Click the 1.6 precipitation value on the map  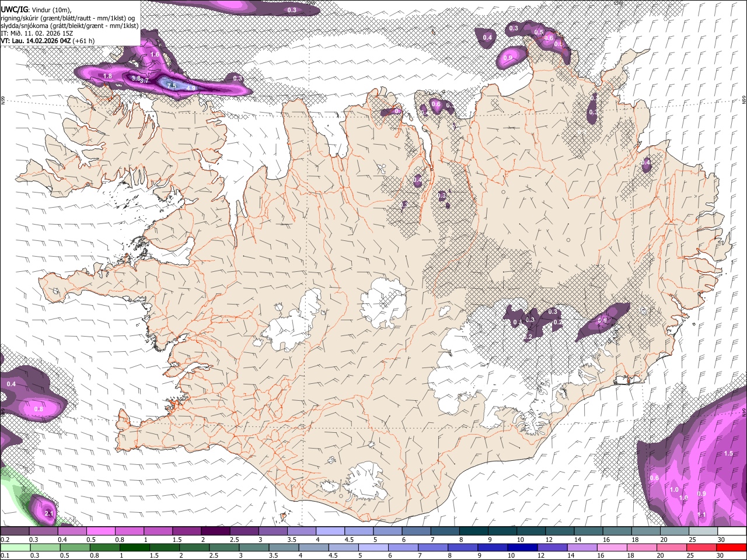pos(155,54)
